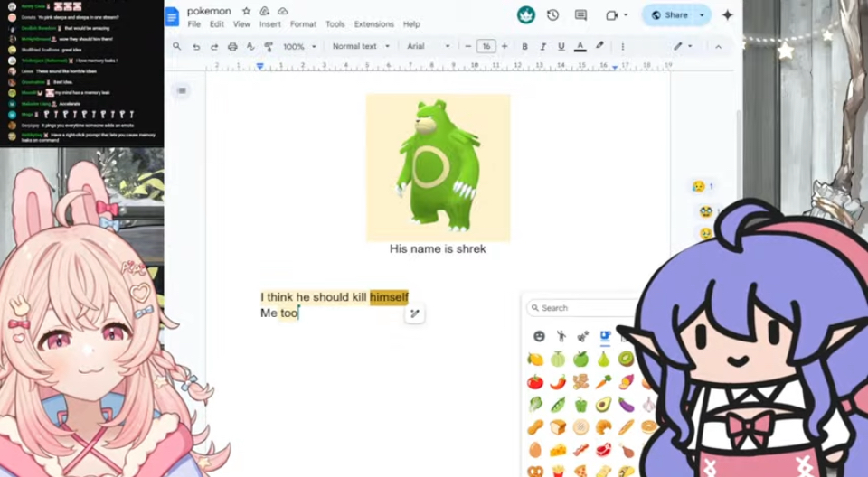Click the paint format roller icon
Image resolution: width=868 pixels, height=477 pixels.
click(x=269, y=46)
